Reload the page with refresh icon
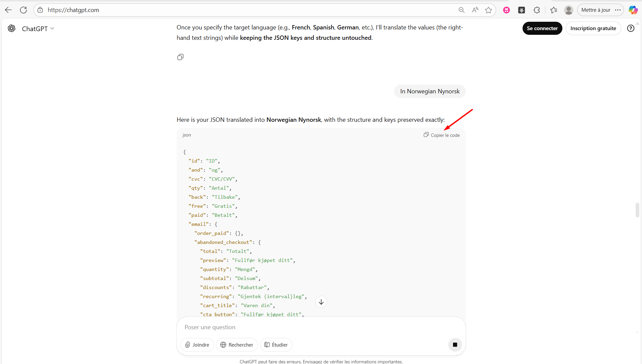Image resolution: width=642 pixels, height=364 pixels. tap(23, 10)
